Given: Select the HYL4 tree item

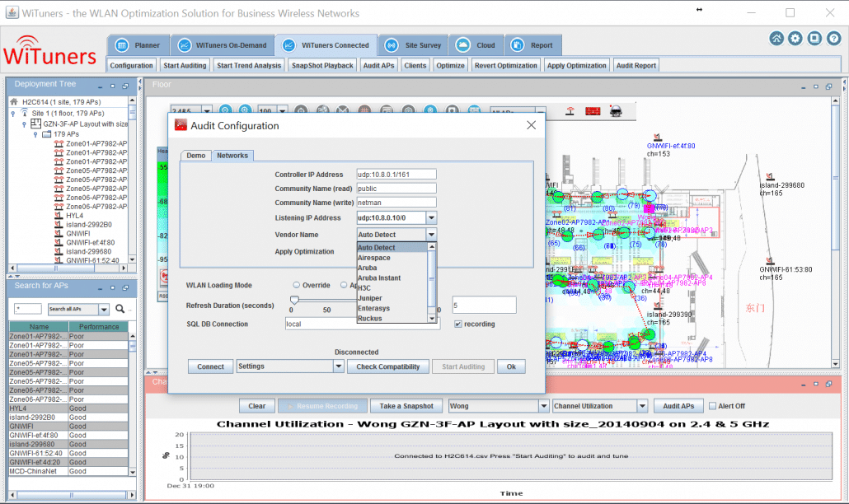Looking at the screenshot, I should pos(68,215).
